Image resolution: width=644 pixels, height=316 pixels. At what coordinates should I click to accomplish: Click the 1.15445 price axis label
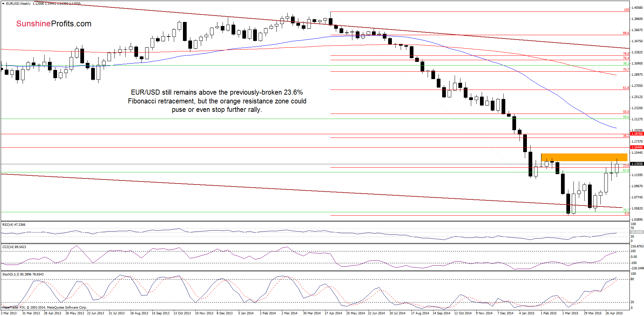click(x=637, y=153)
